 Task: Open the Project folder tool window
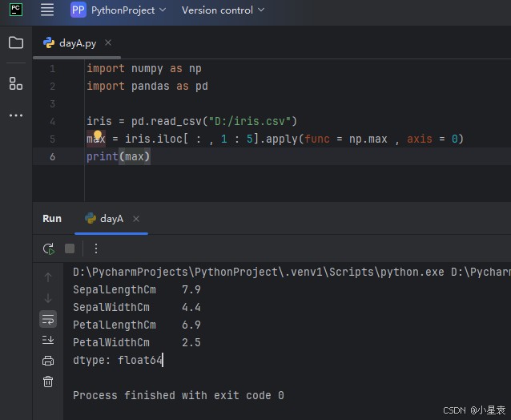tap(16, 43)
